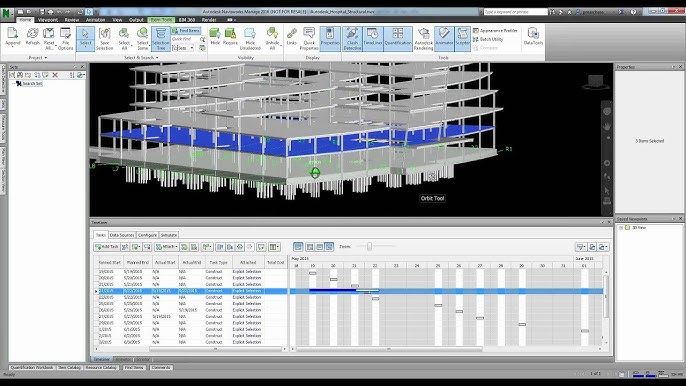Click the Add Task button
686x386 pixels.
point(106,247)
